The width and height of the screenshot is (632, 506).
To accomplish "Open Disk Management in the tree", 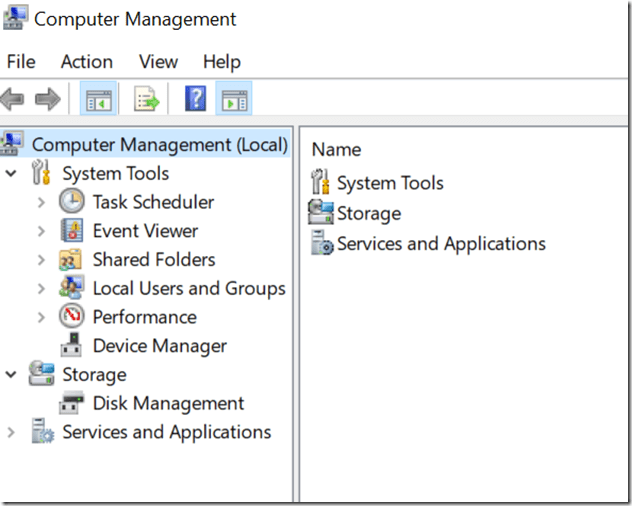I will click(168, 404).
